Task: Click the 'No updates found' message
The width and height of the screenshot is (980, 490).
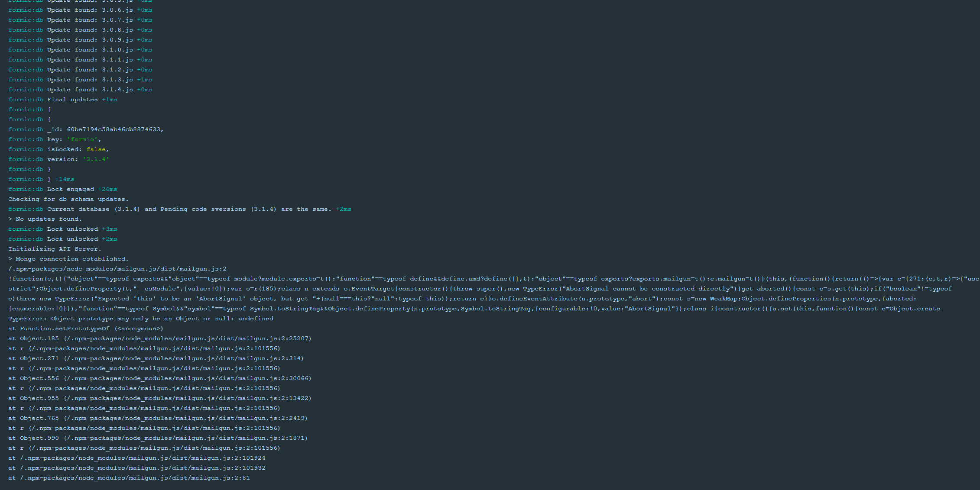Action: (45, 219)
